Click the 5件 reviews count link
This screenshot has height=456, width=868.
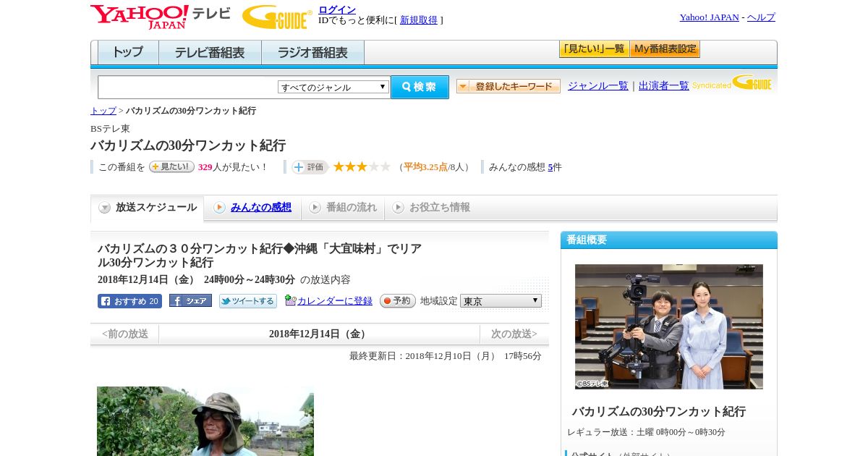tap(550, 167)
